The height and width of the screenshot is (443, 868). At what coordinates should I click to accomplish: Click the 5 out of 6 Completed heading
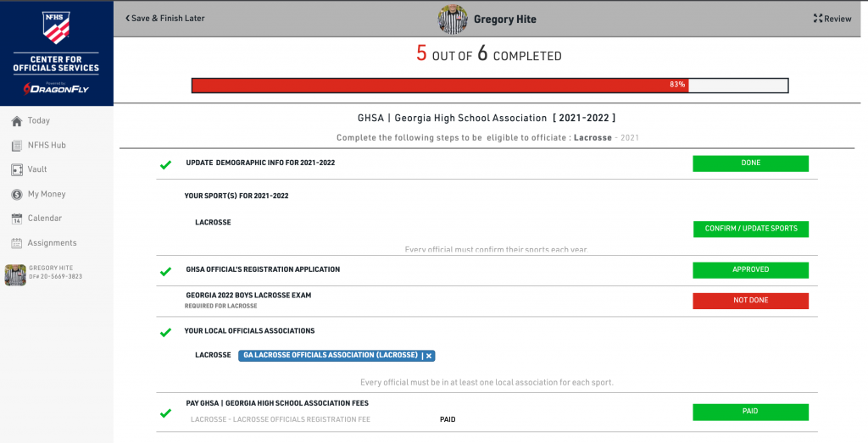[489, 54]
